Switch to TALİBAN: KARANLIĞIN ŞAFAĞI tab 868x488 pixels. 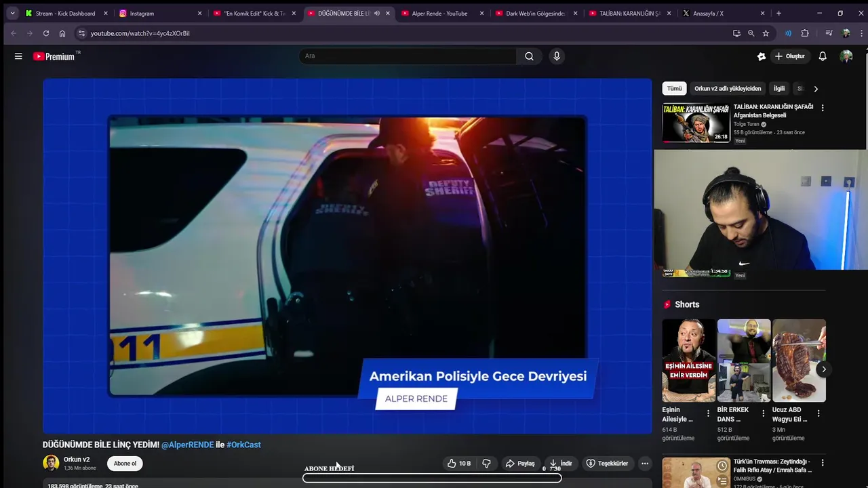[x=629, y=13]
